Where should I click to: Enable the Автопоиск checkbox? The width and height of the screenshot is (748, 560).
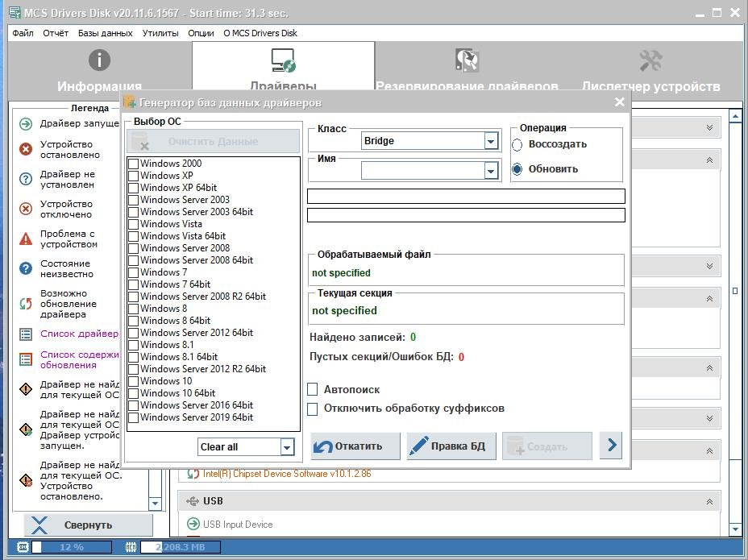(x=313, y=390)
